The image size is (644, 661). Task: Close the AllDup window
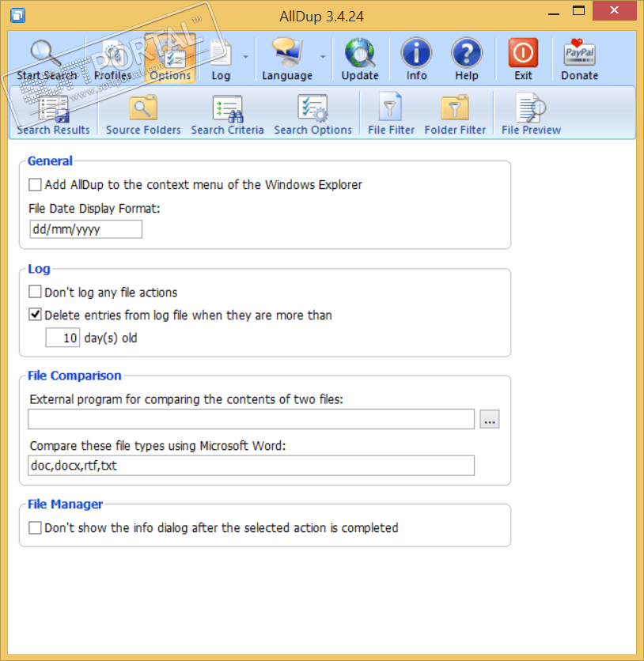(x=614, y=10)
